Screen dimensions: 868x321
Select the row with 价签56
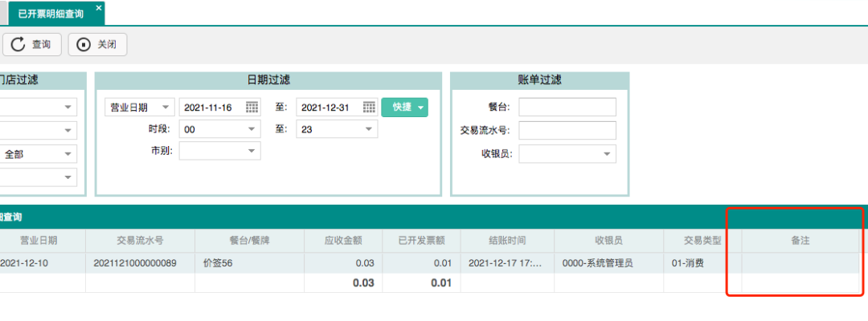click(x=249, y=262)
